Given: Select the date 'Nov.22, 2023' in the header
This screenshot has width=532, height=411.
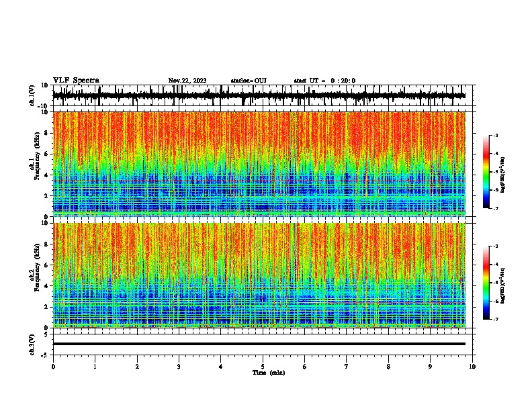Looking at the screenshot, I should click(x=187, y=81).
